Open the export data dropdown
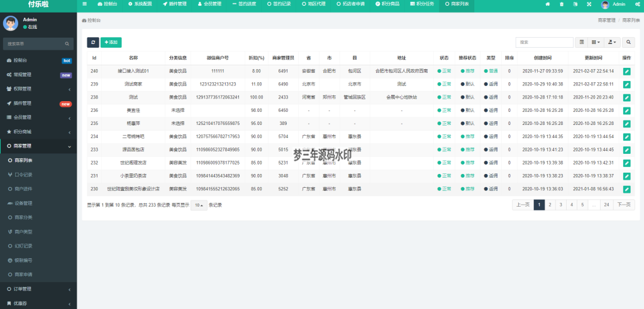Viewport: 644px width, 309px height. click(612, 42)
